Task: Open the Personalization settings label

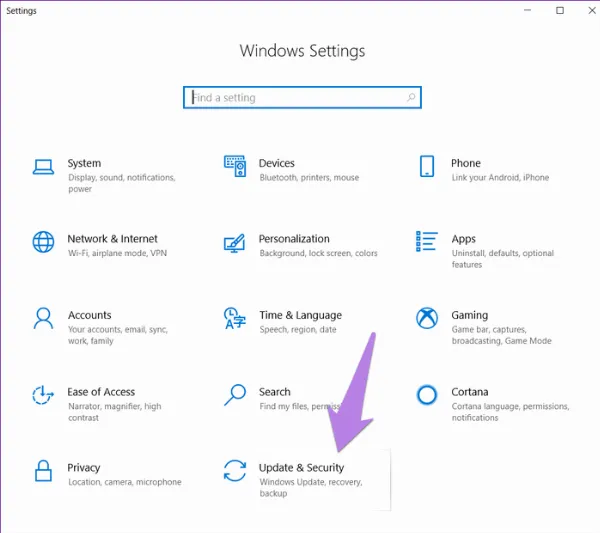Action: (294, 239)
